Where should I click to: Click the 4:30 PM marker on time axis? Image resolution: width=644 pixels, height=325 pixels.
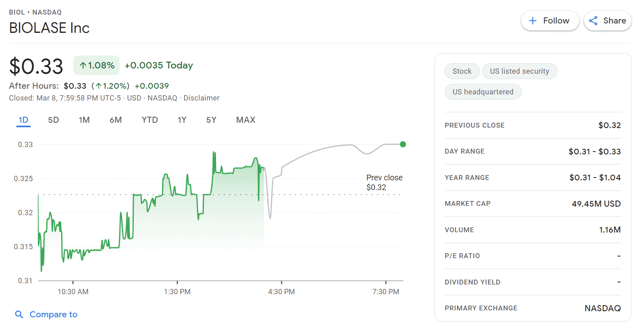pyautogui.click(x=281, y=292)
